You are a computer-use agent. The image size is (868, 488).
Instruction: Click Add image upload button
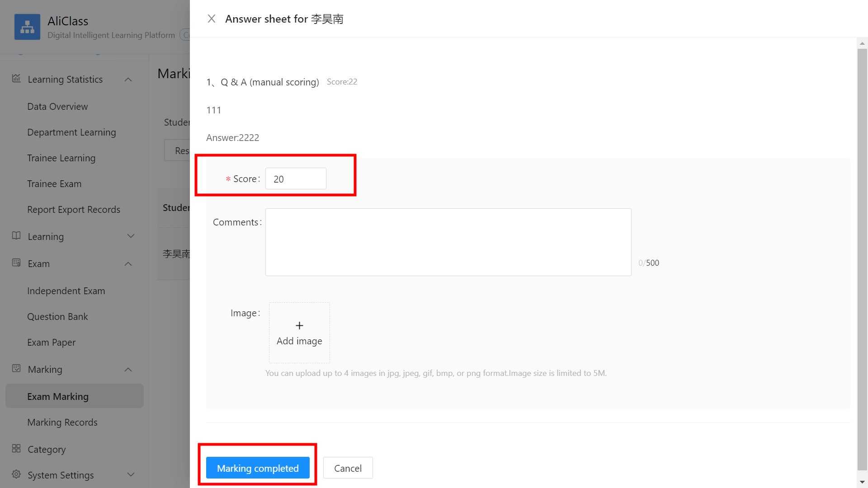click(299, 333)
